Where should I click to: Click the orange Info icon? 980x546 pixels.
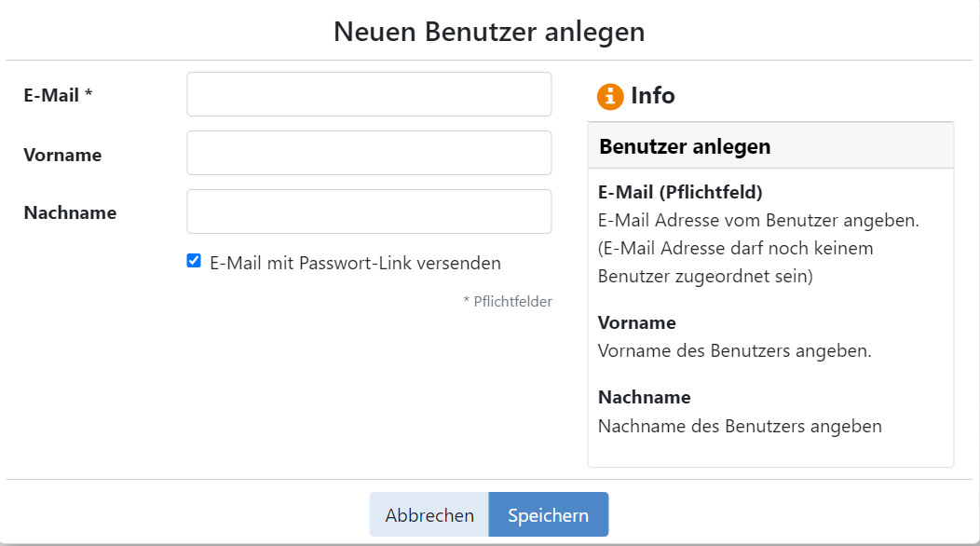point(610,97)
